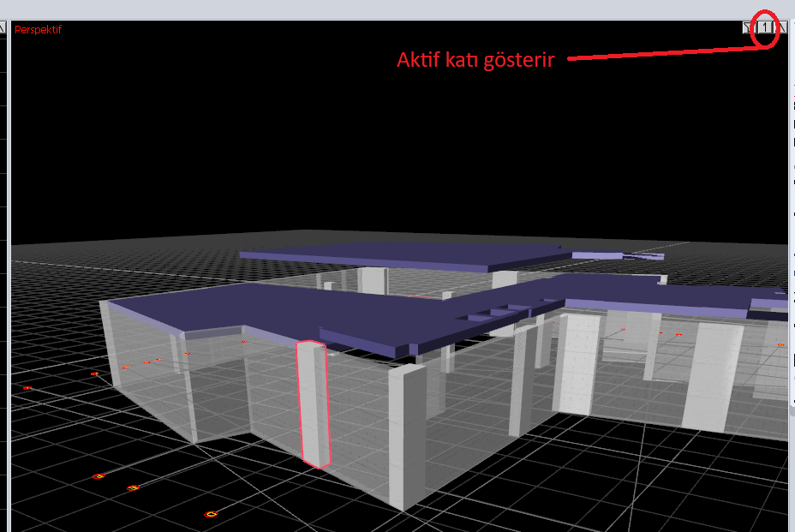Viewport: 795px width, 532px height.
Task: Click the axis marker at far right edge
Action: click(780, 345)
